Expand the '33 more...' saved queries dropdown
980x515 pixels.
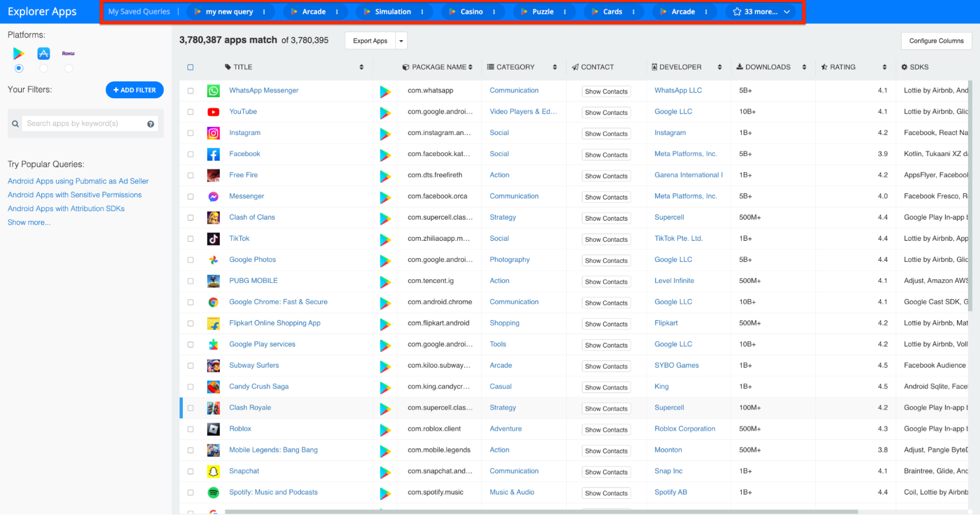click(760, 12)
